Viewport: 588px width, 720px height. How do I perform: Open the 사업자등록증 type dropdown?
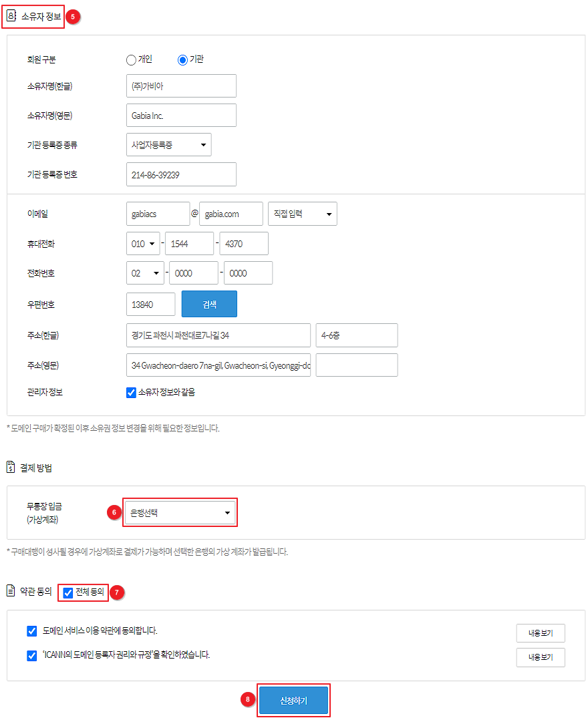(x=168, y=144)
